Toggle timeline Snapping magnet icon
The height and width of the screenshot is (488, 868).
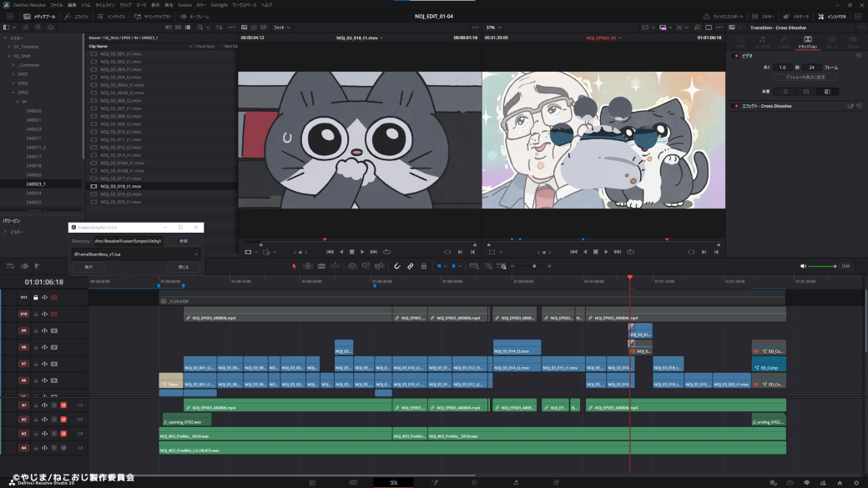click(397, 266)
